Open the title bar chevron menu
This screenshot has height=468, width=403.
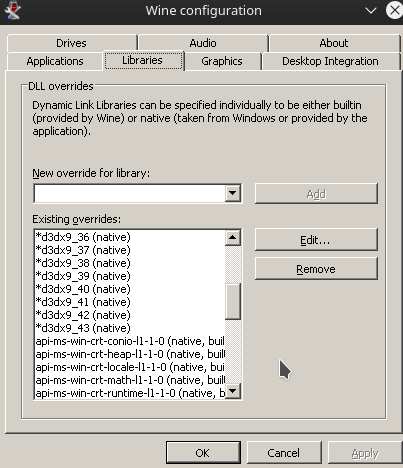click(371, 11)
